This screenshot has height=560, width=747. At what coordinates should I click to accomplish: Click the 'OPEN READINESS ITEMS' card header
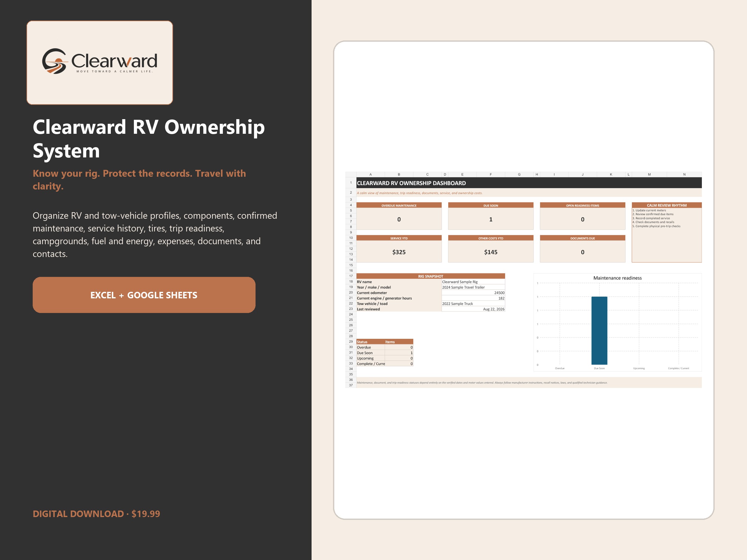(583, 205)
